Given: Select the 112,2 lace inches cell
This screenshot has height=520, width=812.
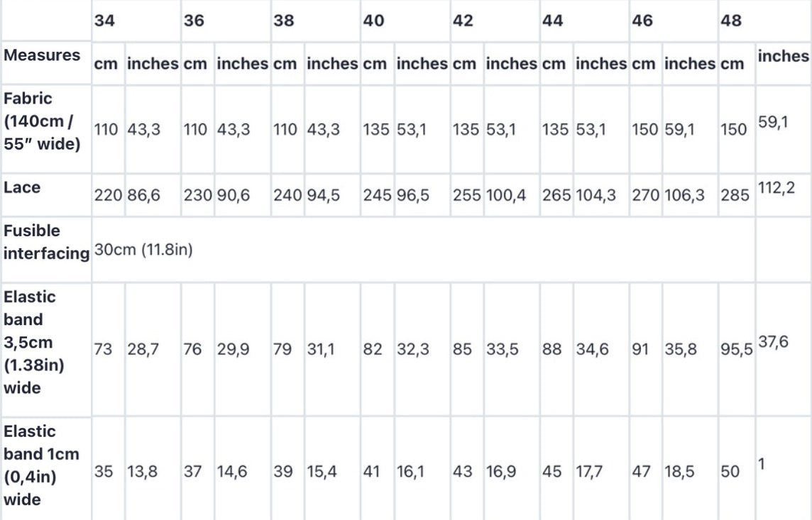Looking at the screenshot, I should [x=775, y=188].
